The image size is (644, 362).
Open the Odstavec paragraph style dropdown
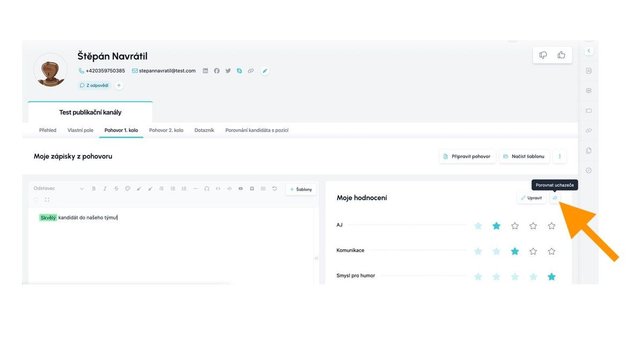coord(59,189)
